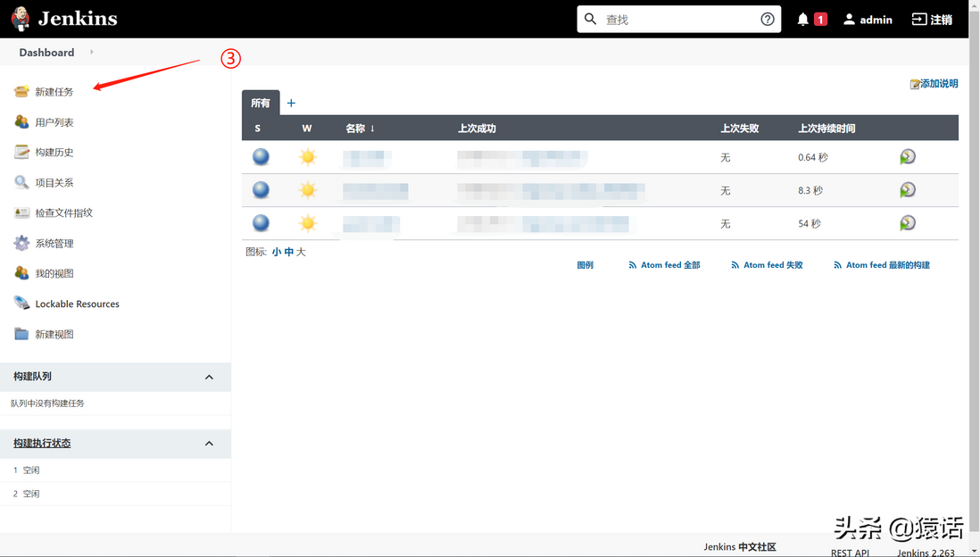Click the Jenkins butler logo
Screen dimensions: 980x557
click(x=21, y=19)
